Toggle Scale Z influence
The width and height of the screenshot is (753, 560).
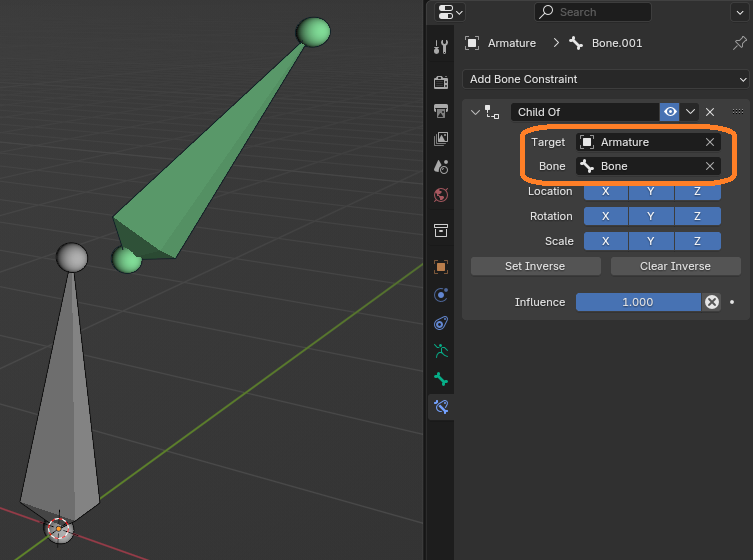click(697, 241)
